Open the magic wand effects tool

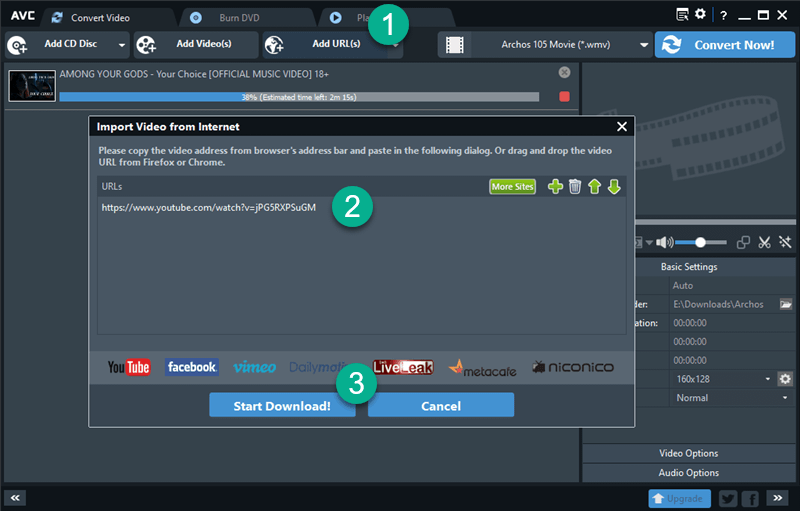click(x=785, y=243)
